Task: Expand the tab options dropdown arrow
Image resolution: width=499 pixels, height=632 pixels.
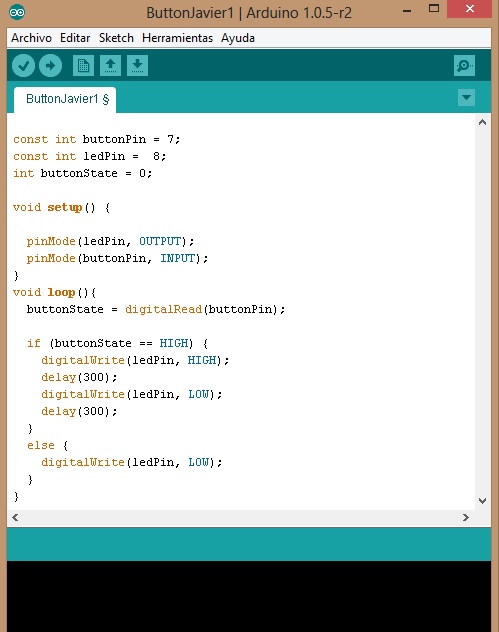Action: pos(466,98)
